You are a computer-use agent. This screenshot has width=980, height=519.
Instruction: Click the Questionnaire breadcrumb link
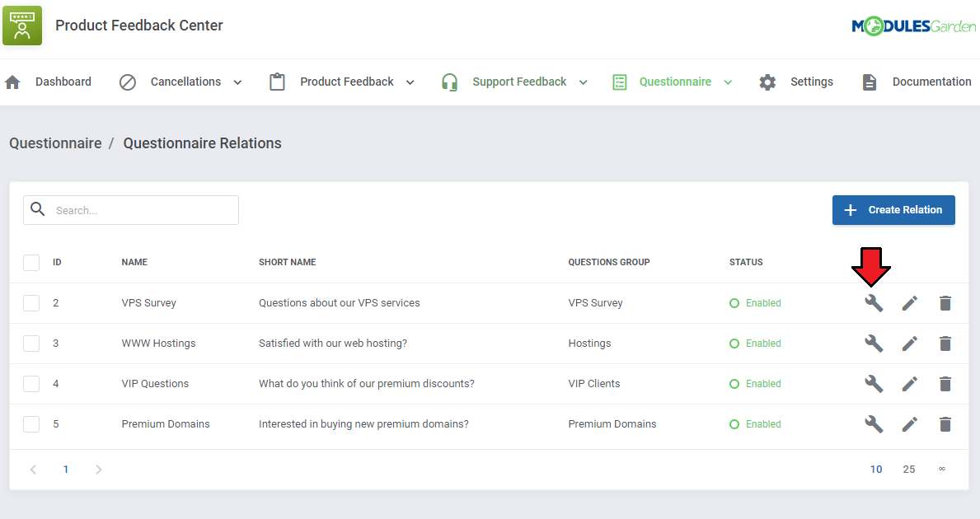[x=55, y=143]
